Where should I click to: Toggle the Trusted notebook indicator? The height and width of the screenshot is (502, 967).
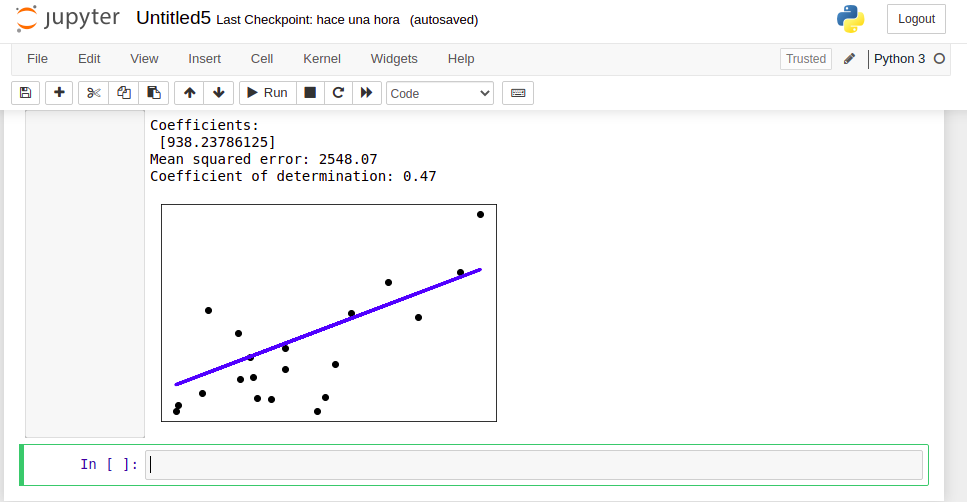[x=805, y=59]
